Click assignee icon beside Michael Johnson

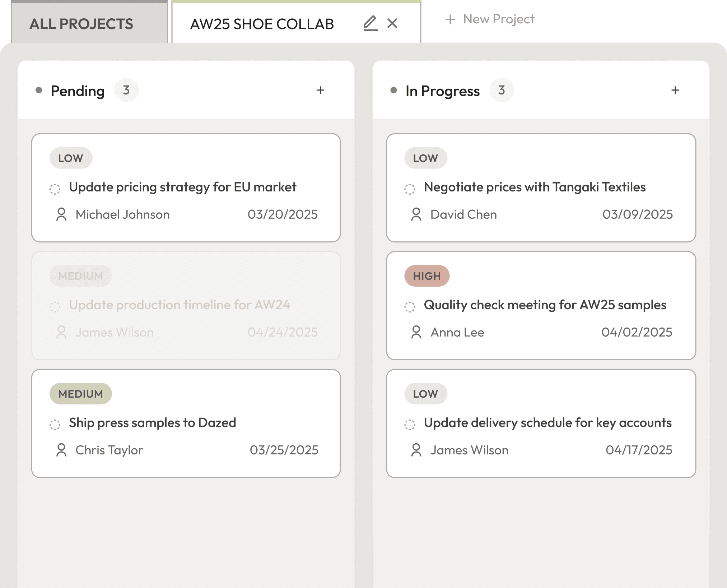pos(61,214)
